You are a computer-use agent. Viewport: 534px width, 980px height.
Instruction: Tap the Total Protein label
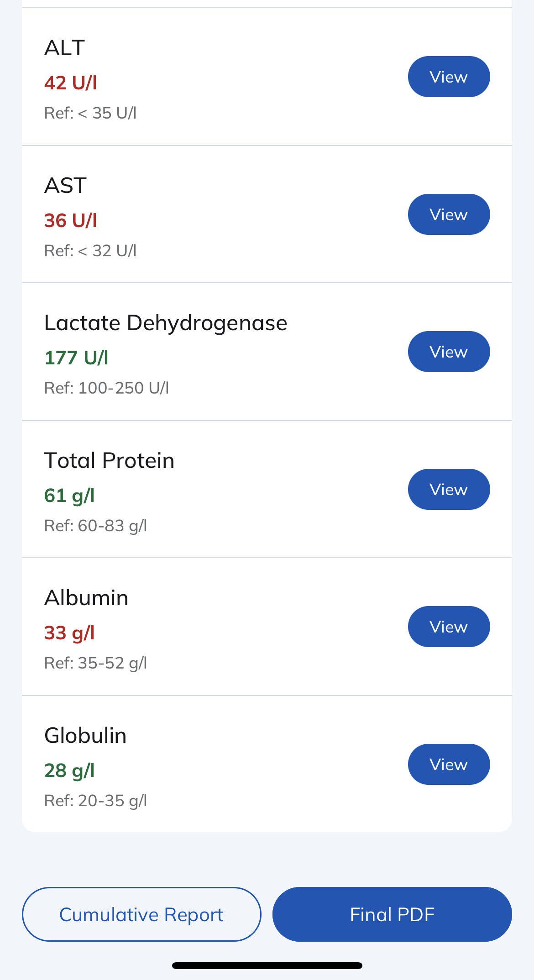tap(109, 461)
